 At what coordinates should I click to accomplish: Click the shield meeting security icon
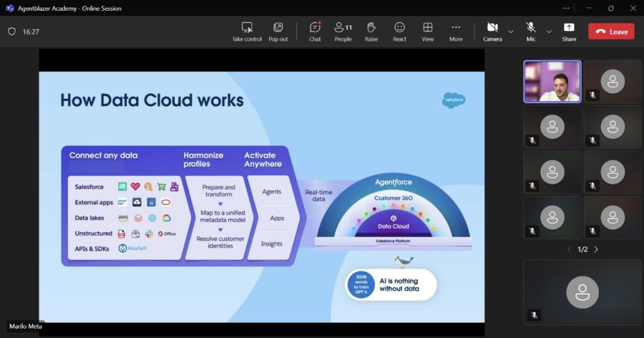click(12, 31)
